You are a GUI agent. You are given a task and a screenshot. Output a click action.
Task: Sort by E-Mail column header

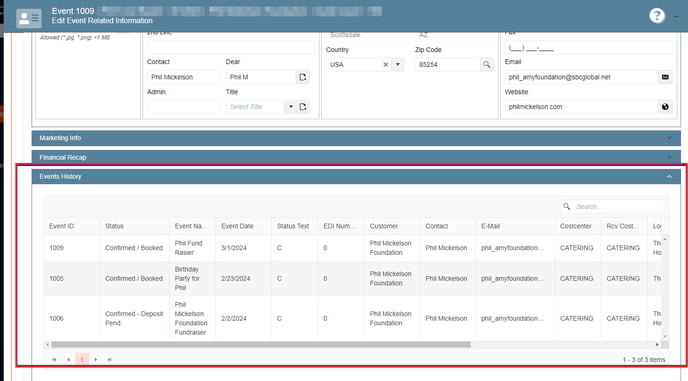click(x=490, y=226)
